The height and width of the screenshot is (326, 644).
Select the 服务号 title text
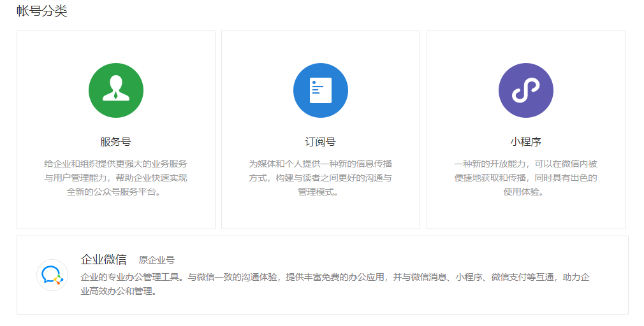tap(116, 142)
